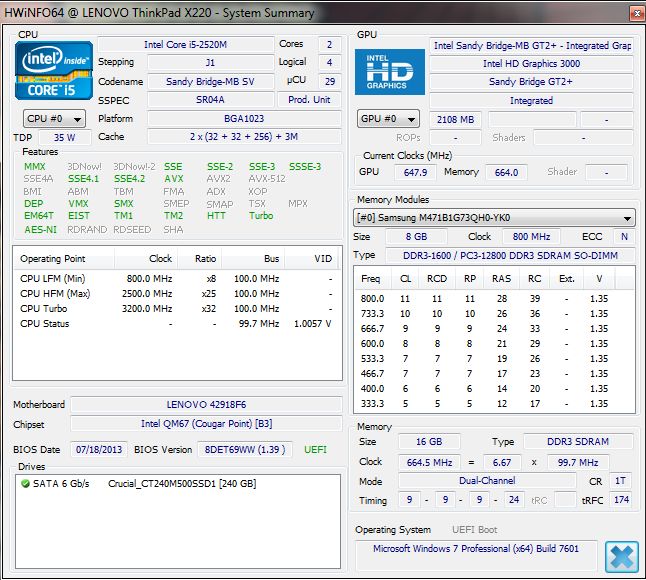Click the Platform value BGA1023
This screenshot has width=646, height=580.
point(244,119)
